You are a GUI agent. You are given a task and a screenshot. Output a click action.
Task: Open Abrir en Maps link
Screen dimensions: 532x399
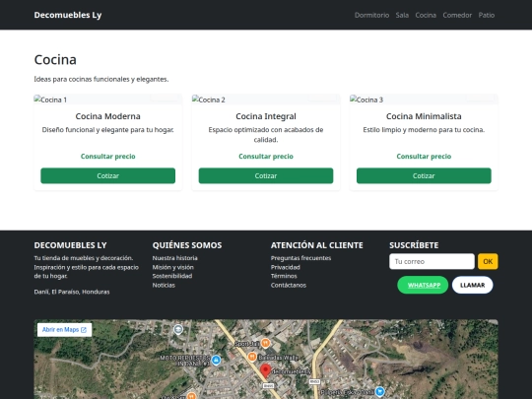(x=64, y=329)
